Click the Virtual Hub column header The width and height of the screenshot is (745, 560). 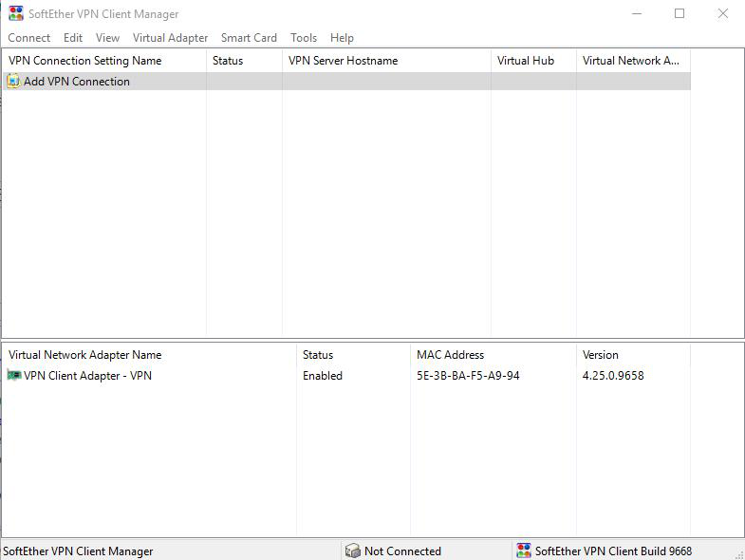point(533,61)
